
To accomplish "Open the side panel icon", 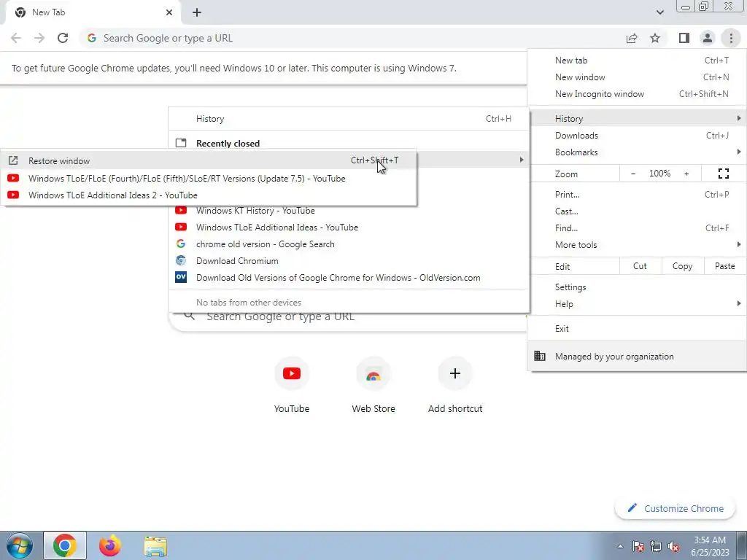I will (x=684, y=38).
